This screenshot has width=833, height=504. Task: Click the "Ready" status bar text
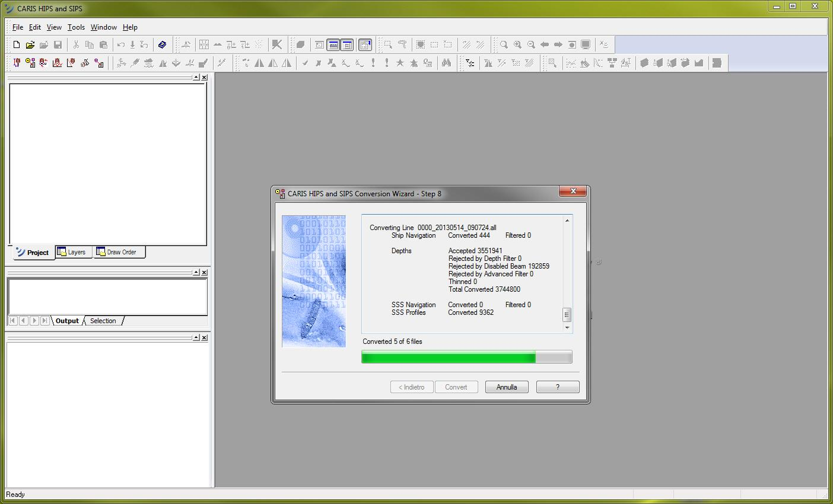pos(15,495)
